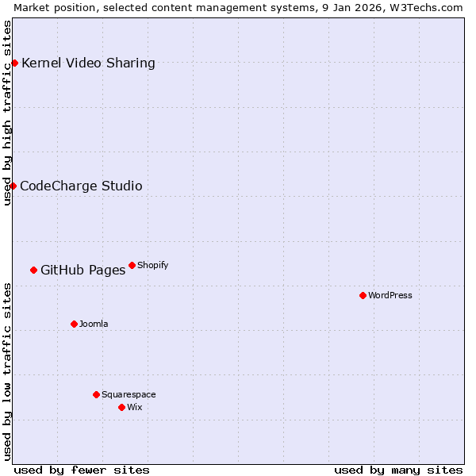
Task: Click the "CodeCharge Studio" label
Action: (81, 186)
